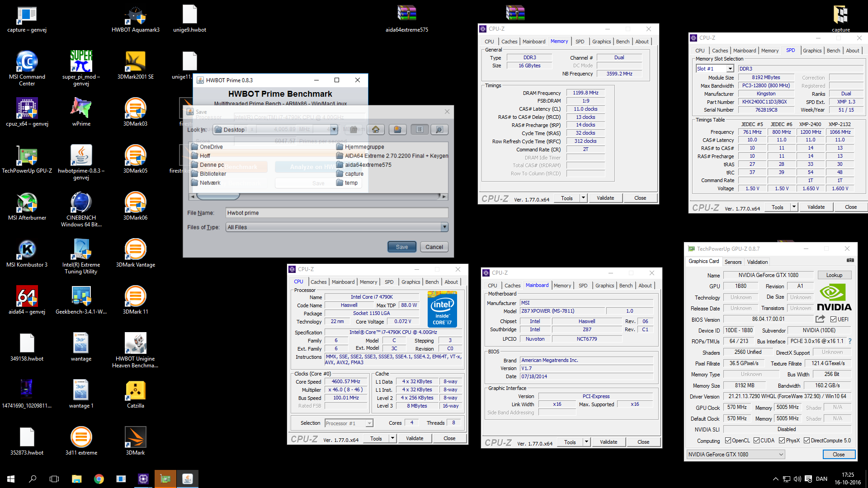The height and width of the screenshot is (488, 868).
Task: Open MSI Command Center desktop icon
Action: coord(27,68)
